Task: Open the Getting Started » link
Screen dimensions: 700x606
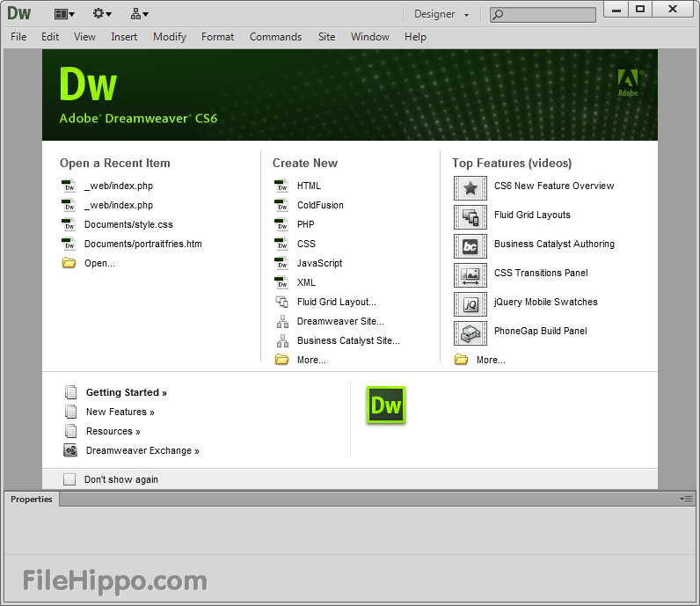Action: (x=127, y=392)
